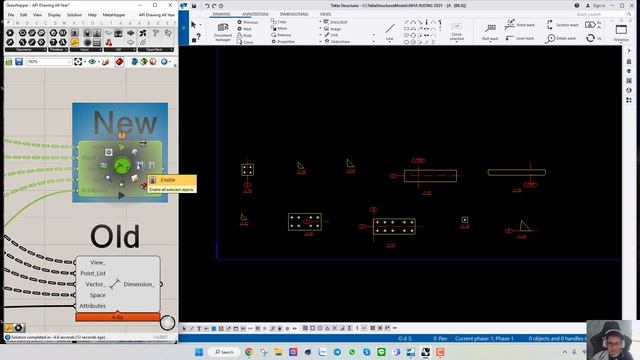Screen dimensions: 640x360
Task: Open the Grasshopper Edit menu
Action: point(24,15)
